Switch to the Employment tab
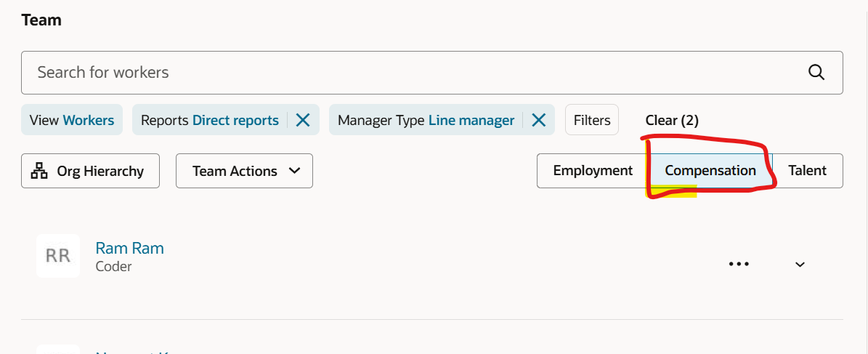Viewport: 868px width, 354px height. pos(593,171)
